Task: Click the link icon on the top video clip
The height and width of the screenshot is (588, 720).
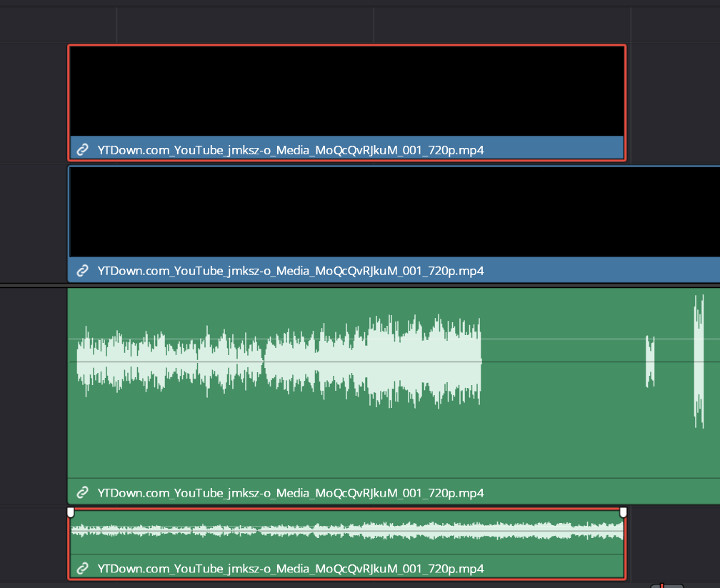Action: pyautogui.click(x=82, y=150)
